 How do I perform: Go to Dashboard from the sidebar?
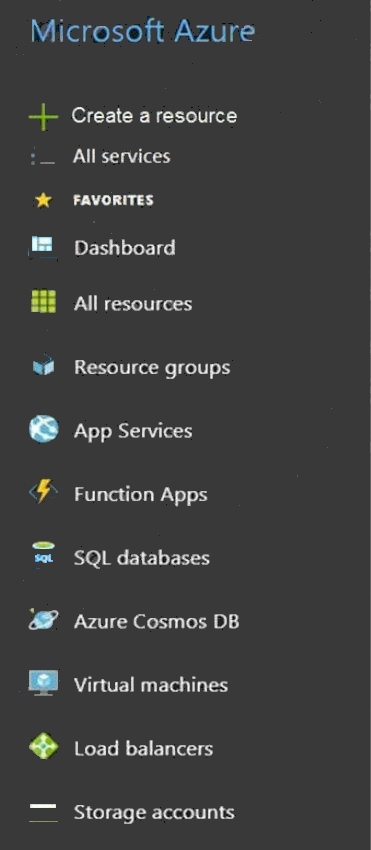pyautogui.click(x=125, y=248)
